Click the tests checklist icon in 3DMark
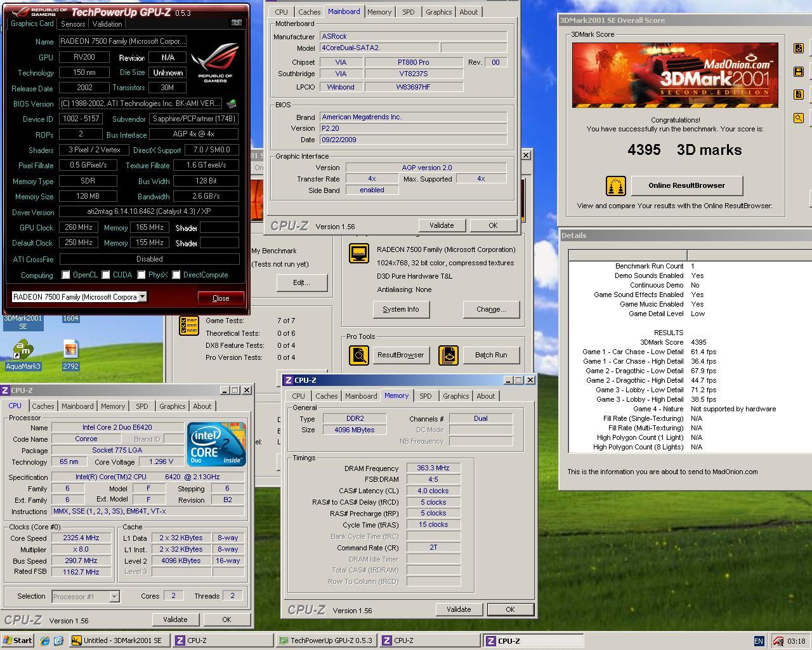 pyautogui.click(x=189, y=326)
